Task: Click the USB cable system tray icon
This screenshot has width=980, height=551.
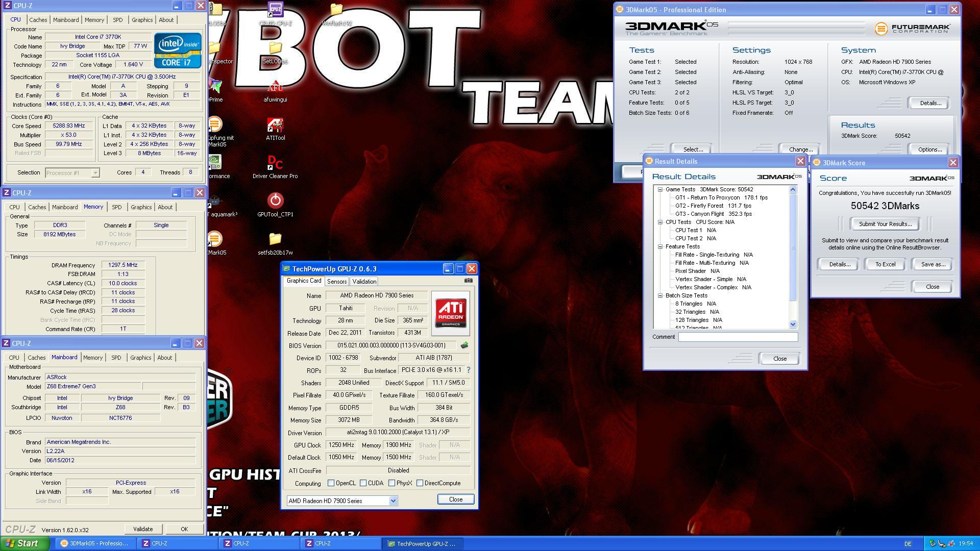Action: point(942,543)
